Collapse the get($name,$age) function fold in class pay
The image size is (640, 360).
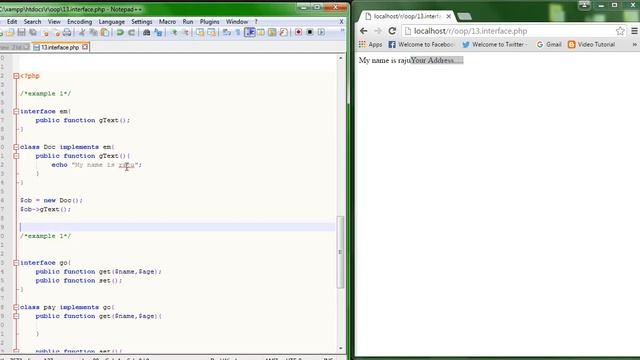tap(16, 316)
